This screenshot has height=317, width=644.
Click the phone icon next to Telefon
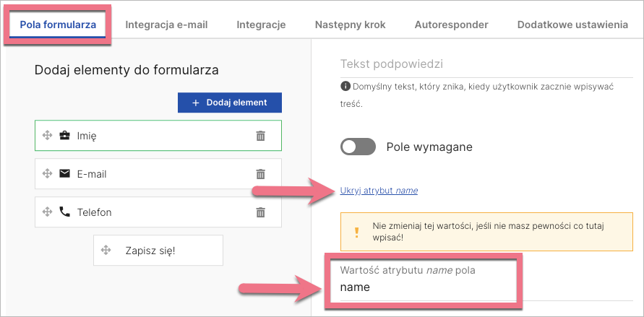65,212
